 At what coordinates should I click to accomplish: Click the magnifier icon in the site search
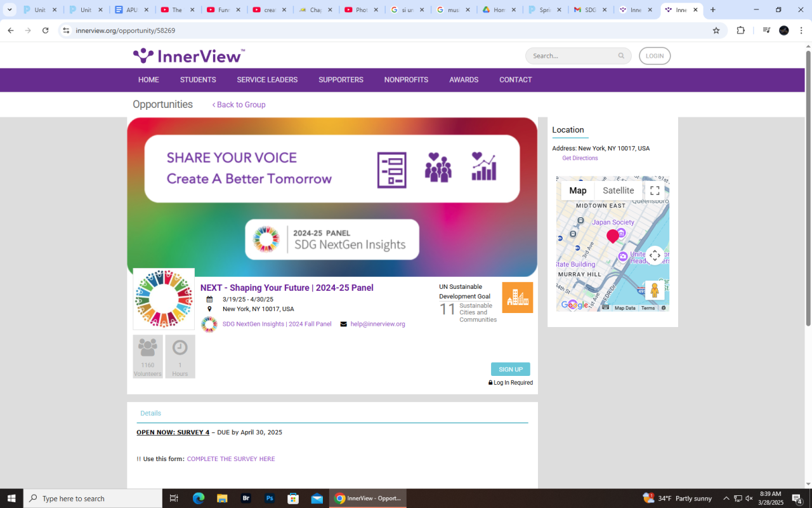click(x=621, y=56)
